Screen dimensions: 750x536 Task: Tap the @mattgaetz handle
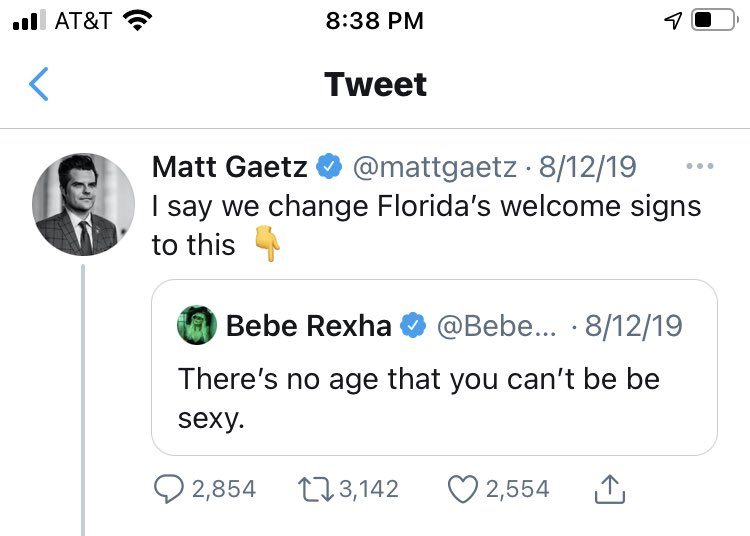[435, 167]
